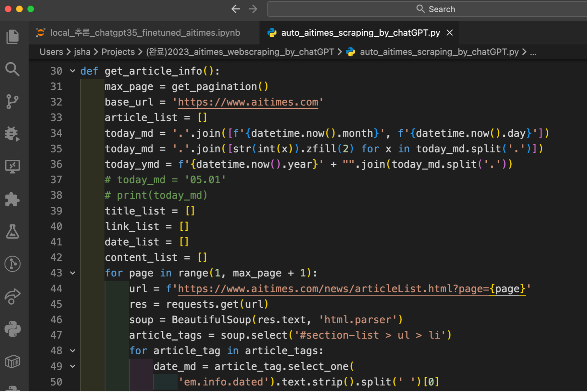Click the date_list assignment on line 41

tap(147, 242)
